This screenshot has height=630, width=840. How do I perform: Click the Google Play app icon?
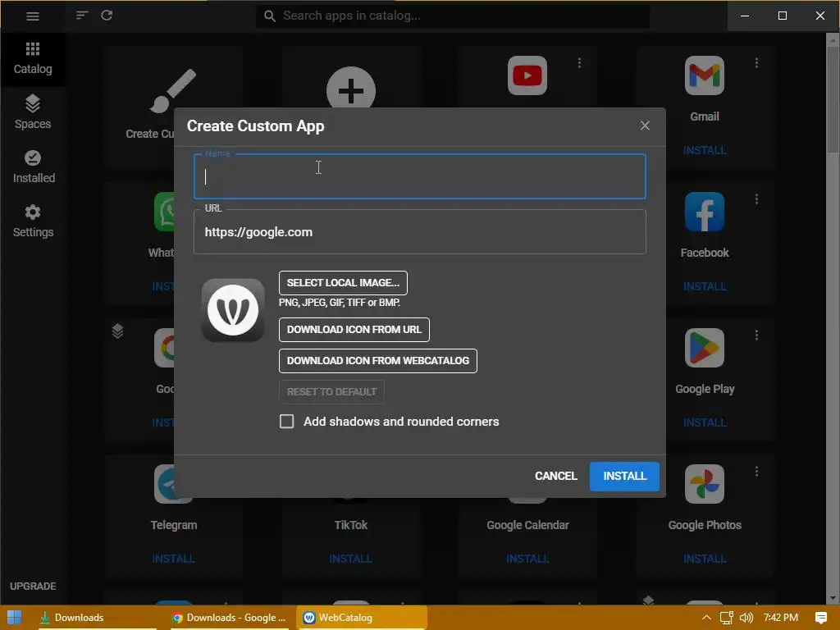pos(705,348)
